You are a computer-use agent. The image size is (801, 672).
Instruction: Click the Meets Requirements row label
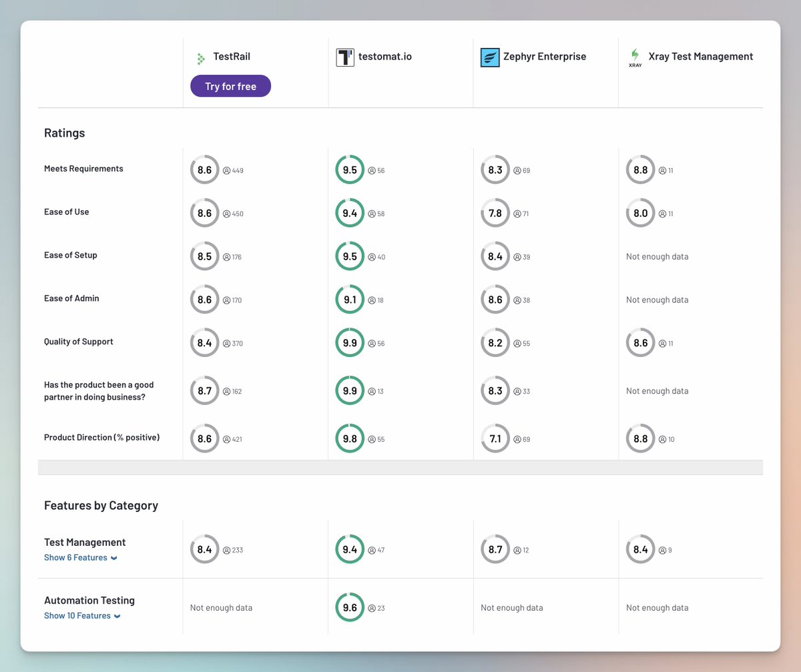coord(83,169)
